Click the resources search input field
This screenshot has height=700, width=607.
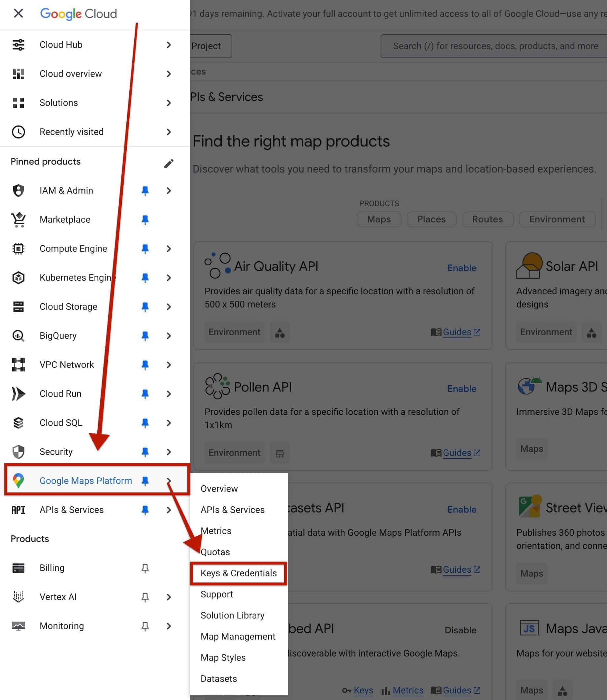pyautogui.click(x=495, y=46)
